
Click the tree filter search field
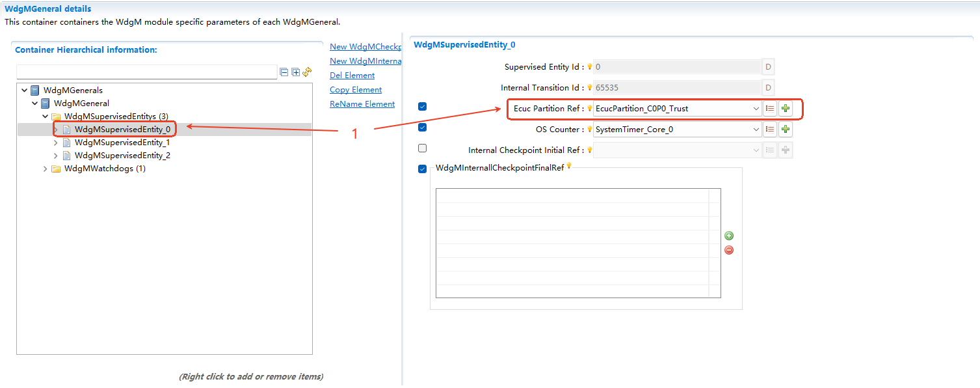pyautogui.click(x=146, y=72)
